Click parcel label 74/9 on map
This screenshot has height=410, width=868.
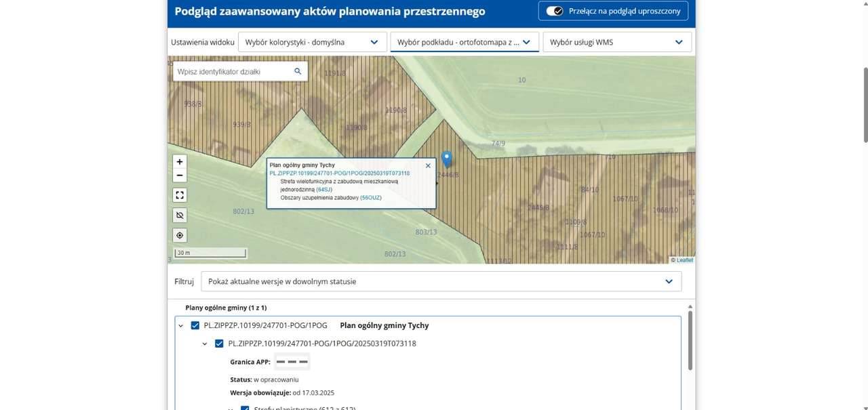pyautogui.click(x=498, y=143)
